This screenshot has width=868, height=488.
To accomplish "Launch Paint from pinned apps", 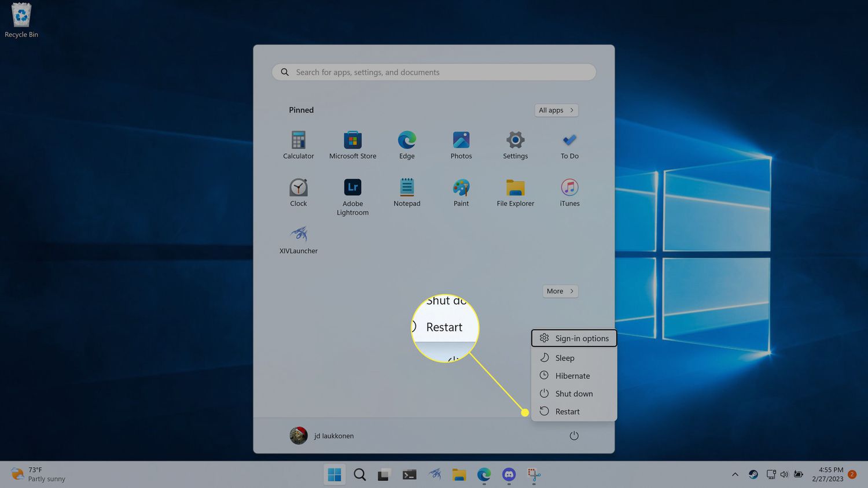I will (x=461, y=193).
